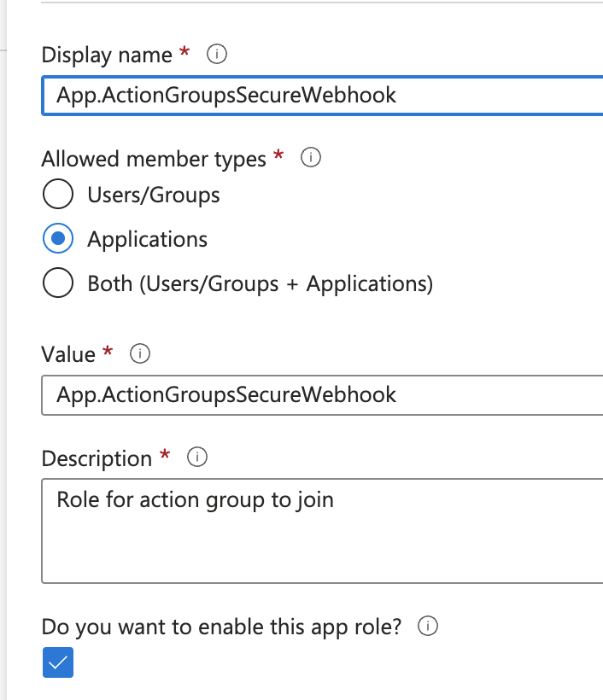Open info tooltip for Allowed member types
This screenshot has height=700, width=603.
310,157
